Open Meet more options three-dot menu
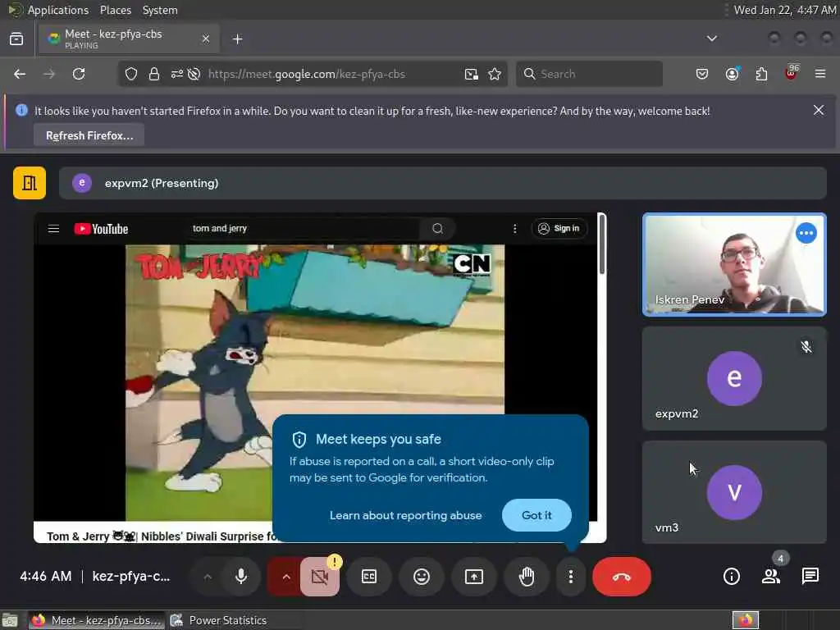Viewport: 840px width, 630px height. pos(571,577)
